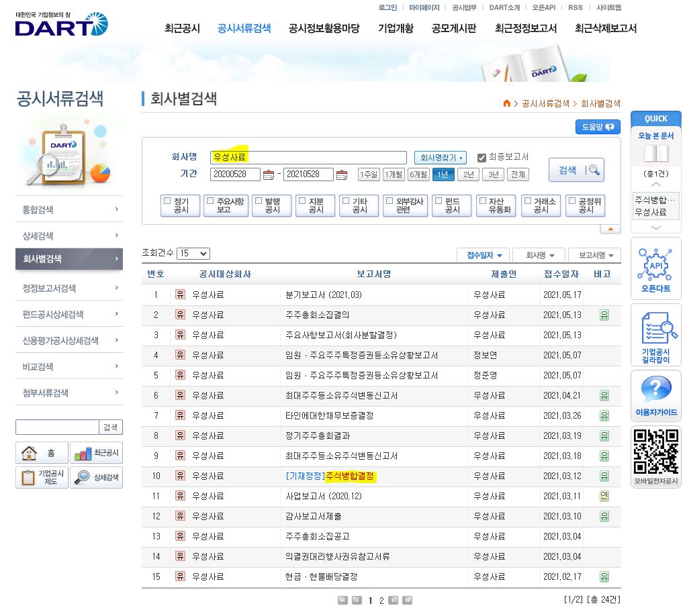
Task: Click 유 icon for 분기보고서 row
Action: point(180,294)
